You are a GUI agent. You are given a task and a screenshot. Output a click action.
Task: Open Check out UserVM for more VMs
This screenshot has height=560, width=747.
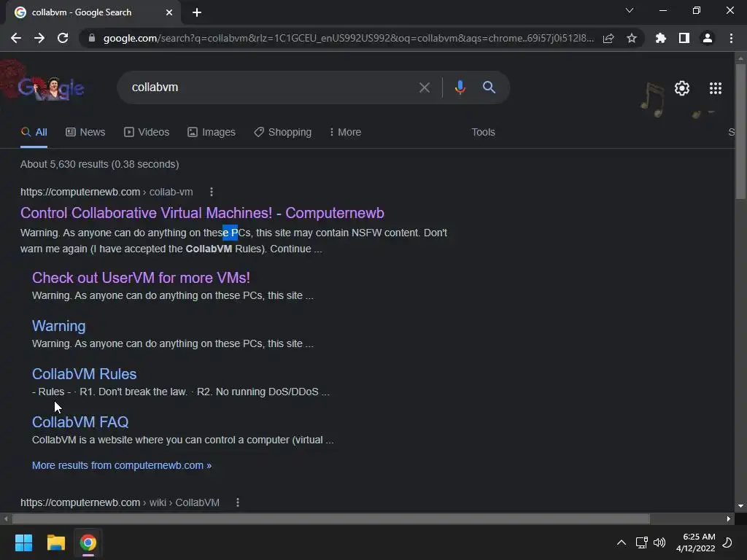coord(141,278)
